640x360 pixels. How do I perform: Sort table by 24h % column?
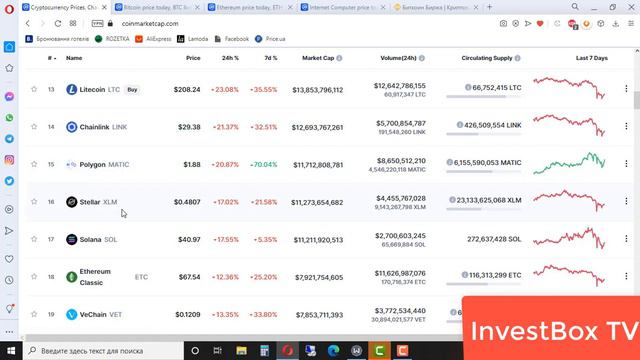click(230, 58)
